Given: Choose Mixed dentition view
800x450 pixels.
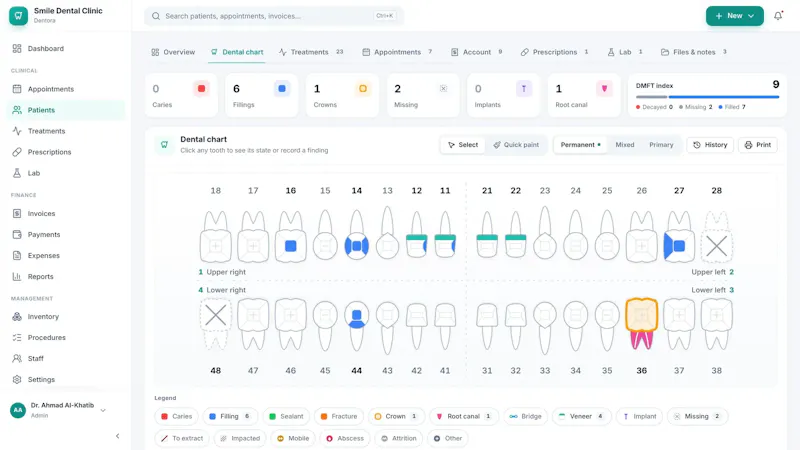Looking at the screenshot, I should [624, 145].
